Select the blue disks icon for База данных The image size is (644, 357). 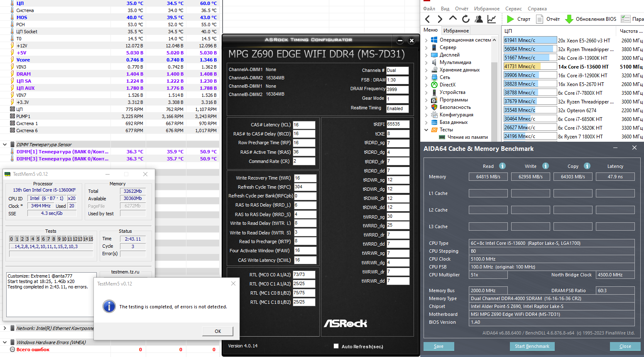[x=434, y=122]
